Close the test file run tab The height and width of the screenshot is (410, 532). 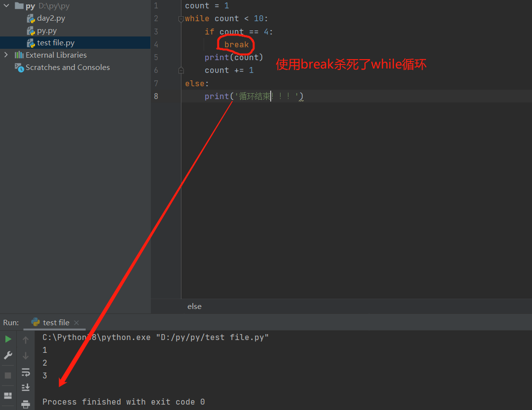[76, 323]
